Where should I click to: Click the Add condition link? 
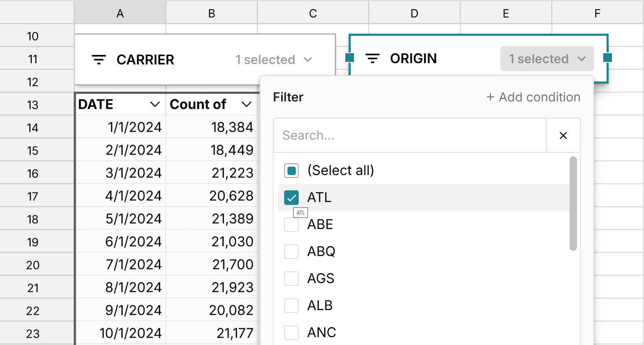pos(539,97)
